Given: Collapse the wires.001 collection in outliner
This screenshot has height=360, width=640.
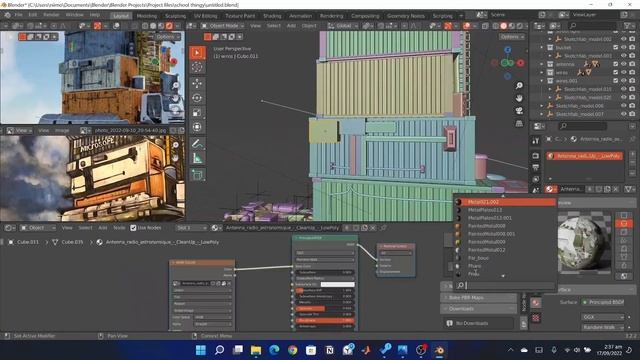Looking at the screenshot, I should pyautogui.click(x=542, y=81).
